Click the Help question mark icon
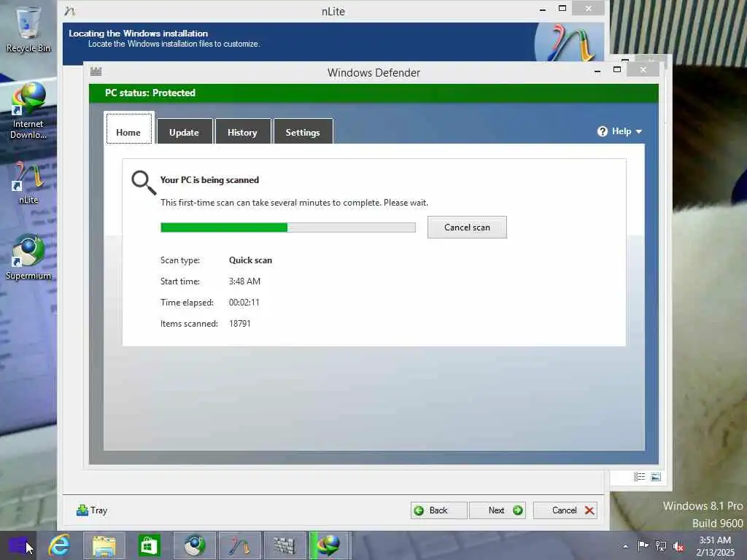This screenshot has width=747, height=560. click(602, 131)
